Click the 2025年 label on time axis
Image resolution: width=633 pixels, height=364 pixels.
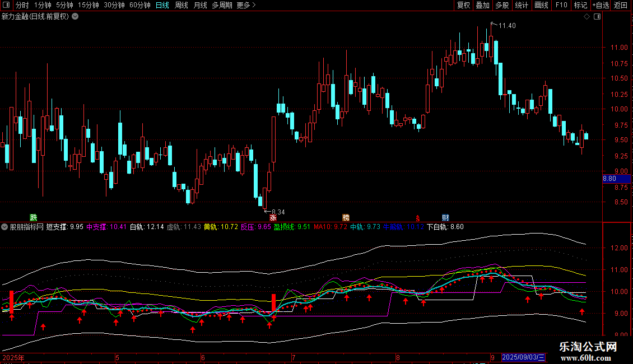[13, 357]
